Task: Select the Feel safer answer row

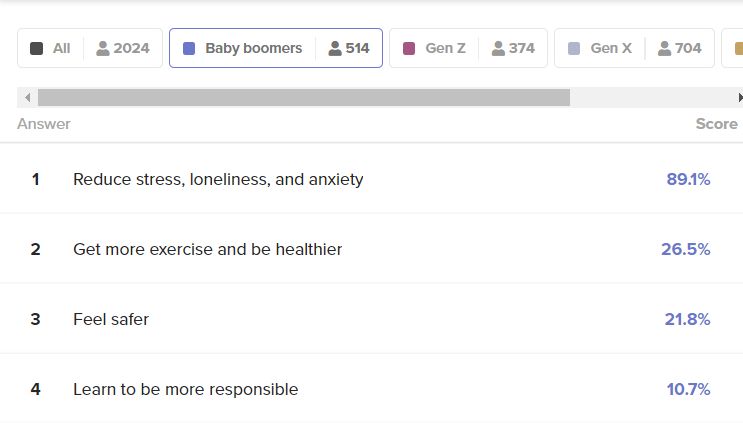Action: pos(111,320)
